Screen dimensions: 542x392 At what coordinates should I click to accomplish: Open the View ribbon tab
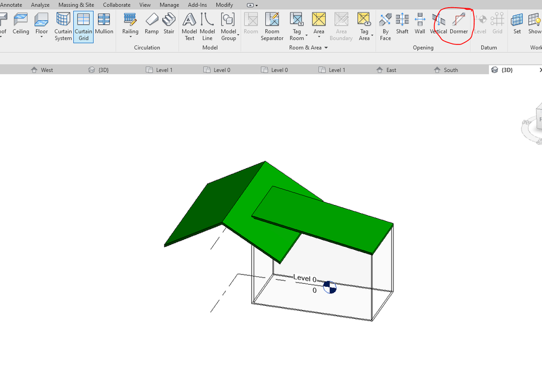pyautogui.click(x=145, y=5)
